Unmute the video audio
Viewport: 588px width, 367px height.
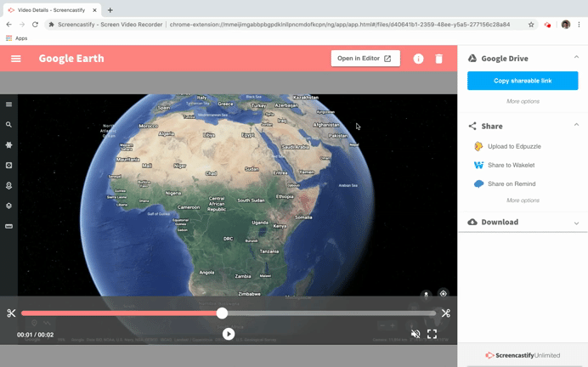(416, 334)
